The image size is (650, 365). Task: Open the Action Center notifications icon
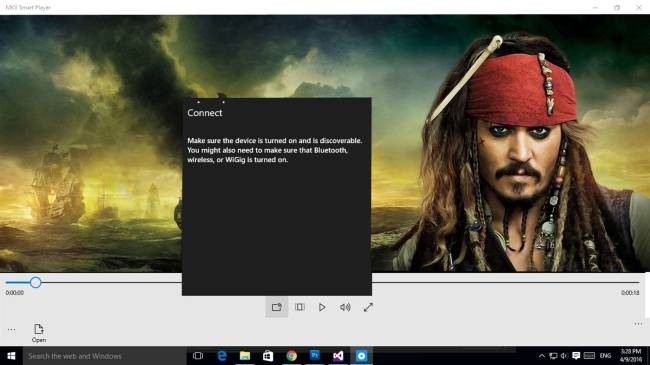[576, 356]
